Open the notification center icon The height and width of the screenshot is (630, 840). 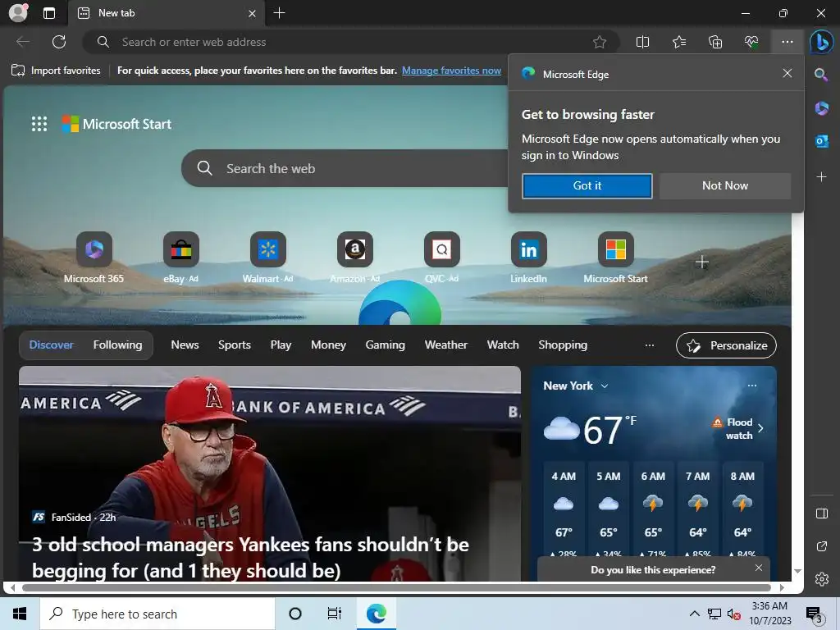815,614
